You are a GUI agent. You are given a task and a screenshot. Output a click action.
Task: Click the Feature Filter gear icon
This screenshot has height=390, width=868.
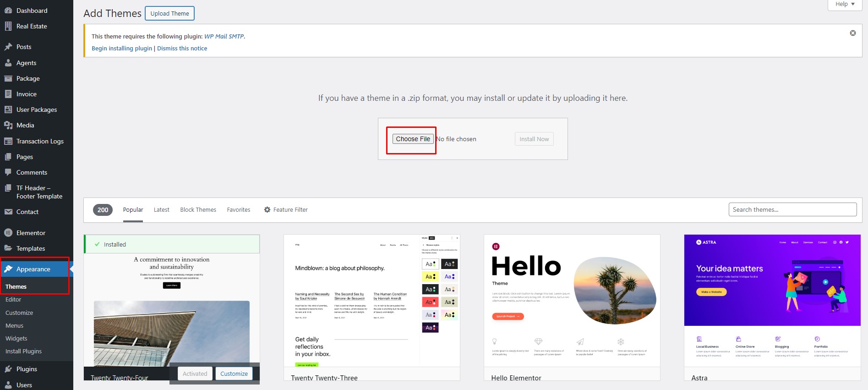(x=267, y=209)
